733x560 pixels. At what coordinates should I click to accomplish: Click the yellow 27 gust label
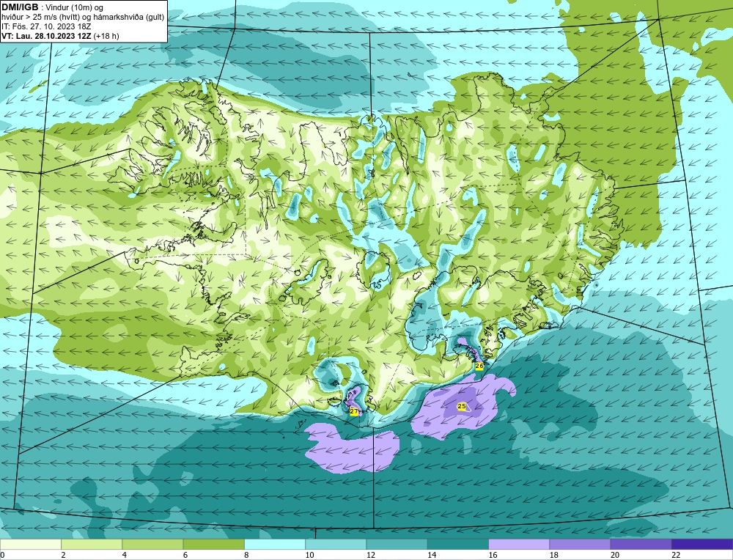point(354,412)
